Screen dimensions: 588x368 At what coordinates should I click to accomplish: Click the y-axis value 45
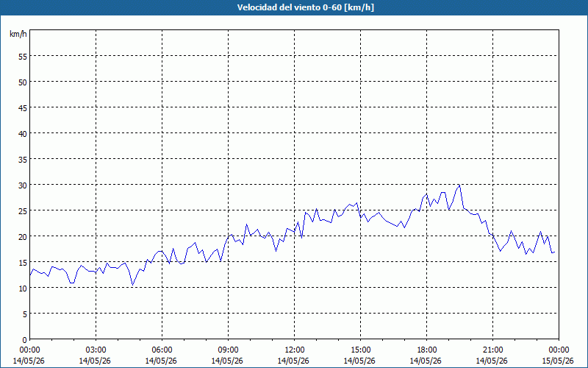click(23, 107)
